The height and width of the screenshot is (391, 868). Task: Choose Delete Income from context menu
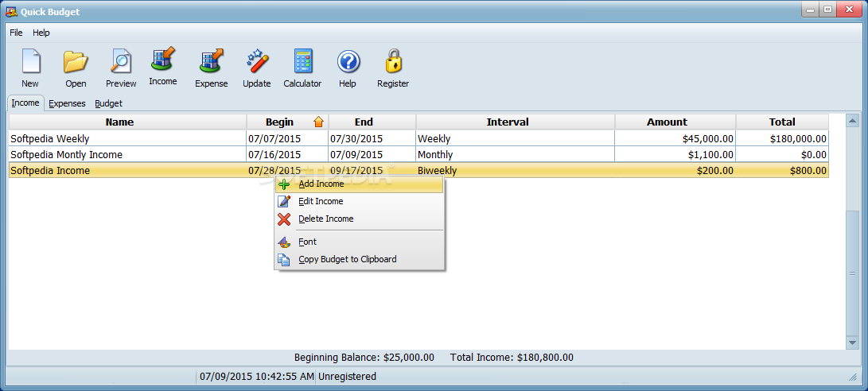pyautogui.click(x=360, y=219)
